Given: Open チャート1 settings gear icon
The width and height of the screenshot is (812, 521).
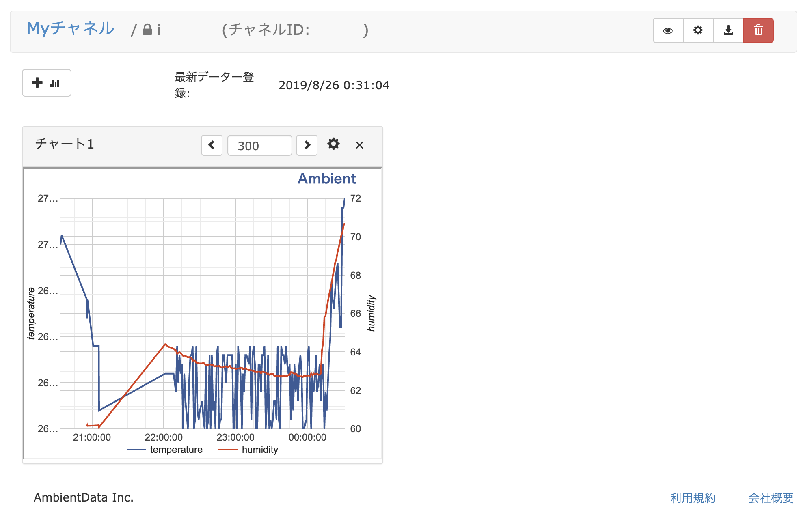Looking at the screenshot, I should tap(333, 144).
